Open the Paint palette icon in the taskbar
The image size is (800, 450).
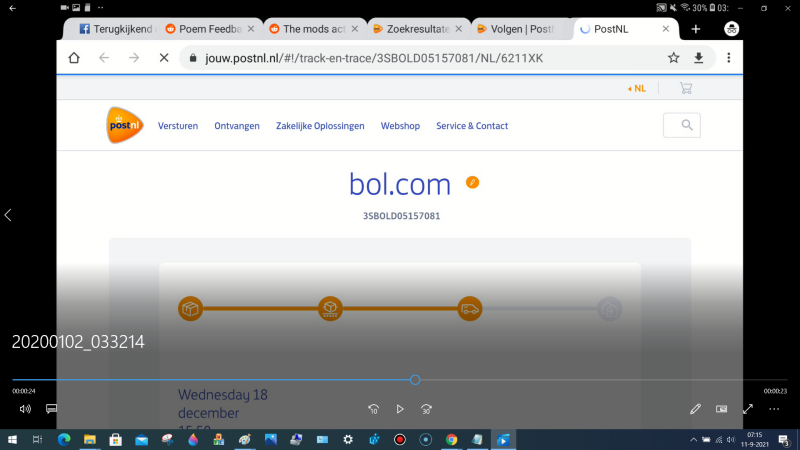245,439
